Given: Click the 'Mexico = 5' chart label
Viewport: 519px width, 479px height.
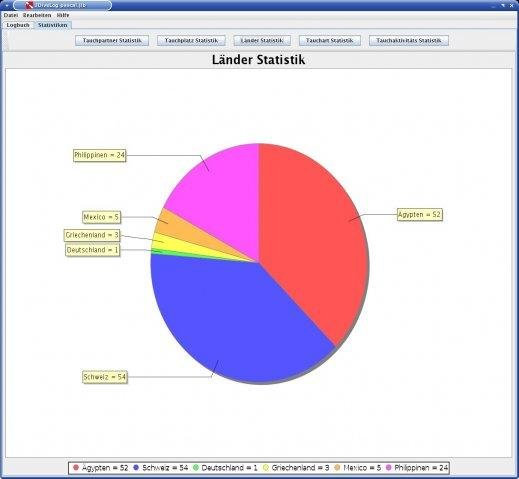Looking at the screenshot, I should (101, 217).
